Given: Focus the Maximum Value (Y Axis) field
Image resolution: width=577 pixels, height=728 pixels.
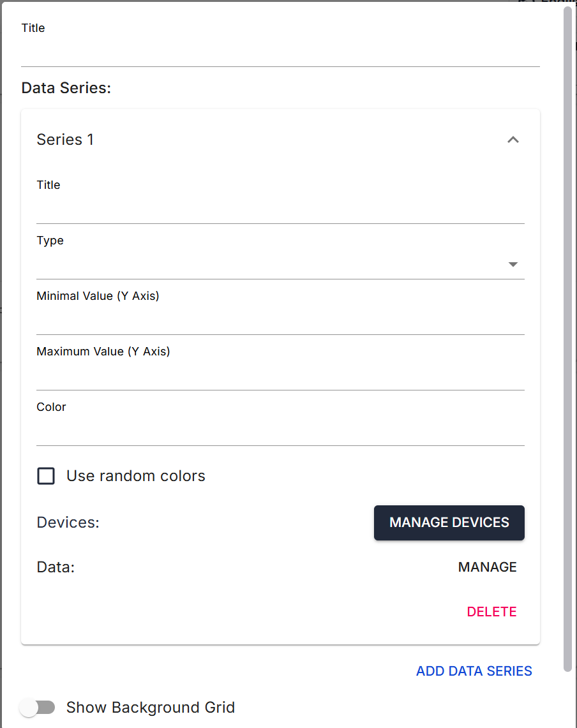Looking at the screenshot, I should click(x=280, y=376).
